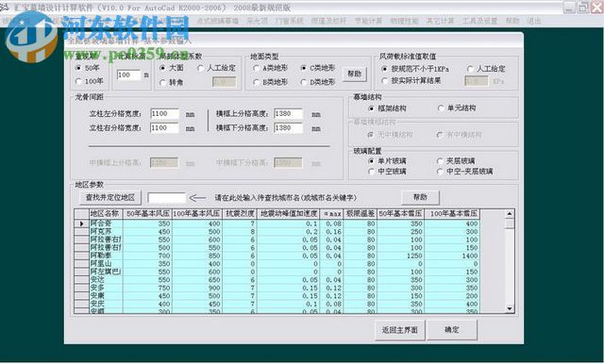Viewport: 604px width, 364px height.
Task: Click the 确定 button
Action: [452, 330]
